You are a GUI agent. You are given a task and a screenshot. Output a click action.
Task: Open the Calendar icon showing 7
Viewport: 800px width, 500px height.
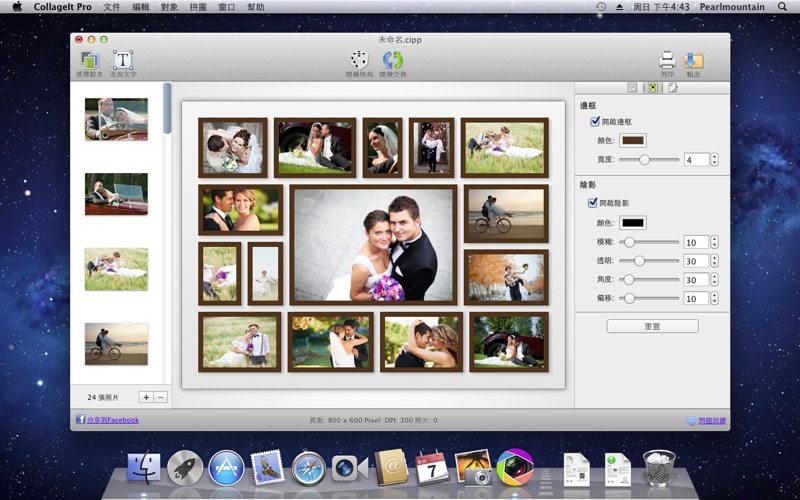pyautogui.click(x=432, y=468)
